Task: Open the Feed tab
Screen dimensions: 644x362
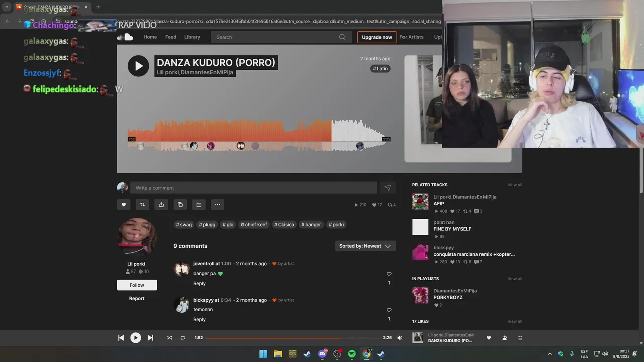Action: [171, 37]
